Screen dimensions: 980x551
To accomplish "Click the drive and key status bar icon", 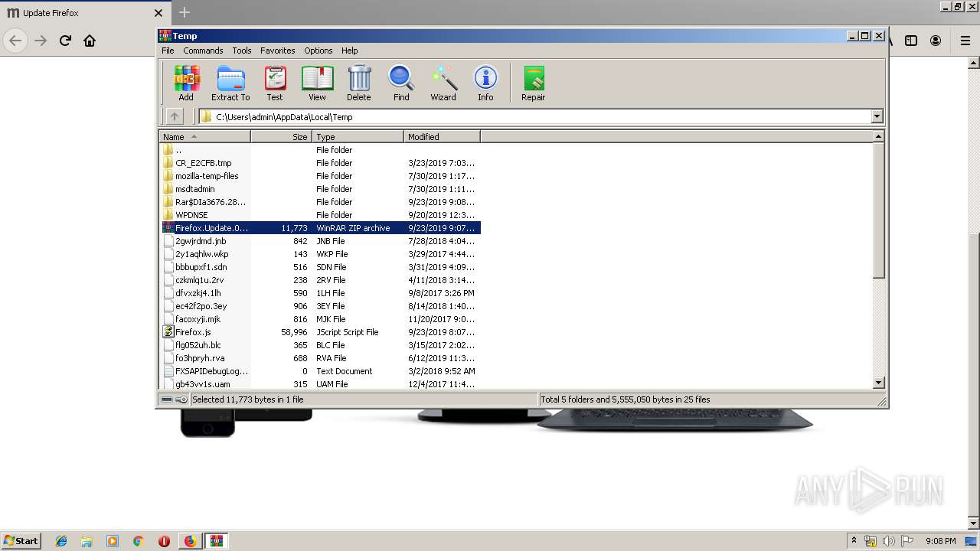I will click(174, 399).
